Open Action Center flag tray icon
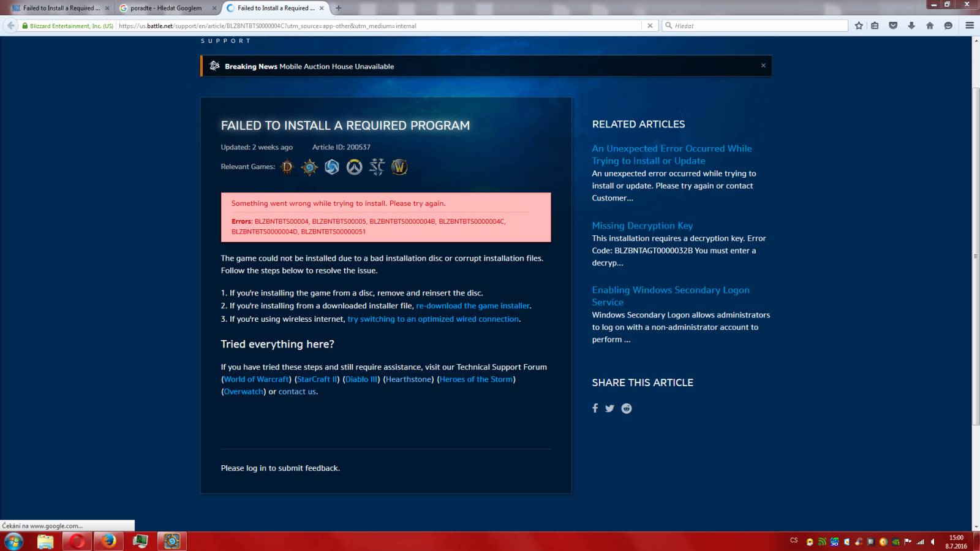Viewport: 980px width, 551px height. pos(907,542)
